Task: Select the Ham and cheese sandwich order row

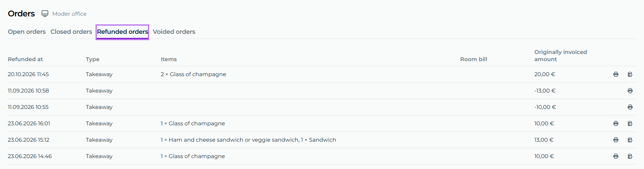Action: coord(322,140)
